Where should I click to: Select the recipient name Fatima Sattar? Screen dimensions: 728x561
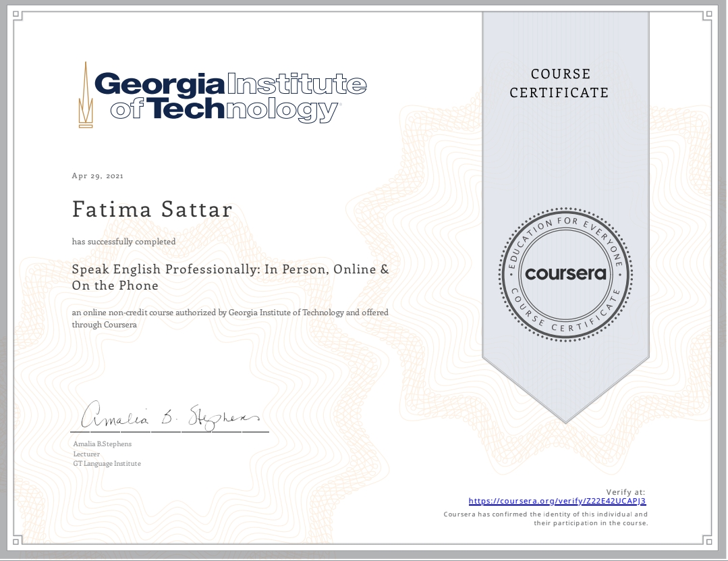pyautogui.click(x=152, y=209)
